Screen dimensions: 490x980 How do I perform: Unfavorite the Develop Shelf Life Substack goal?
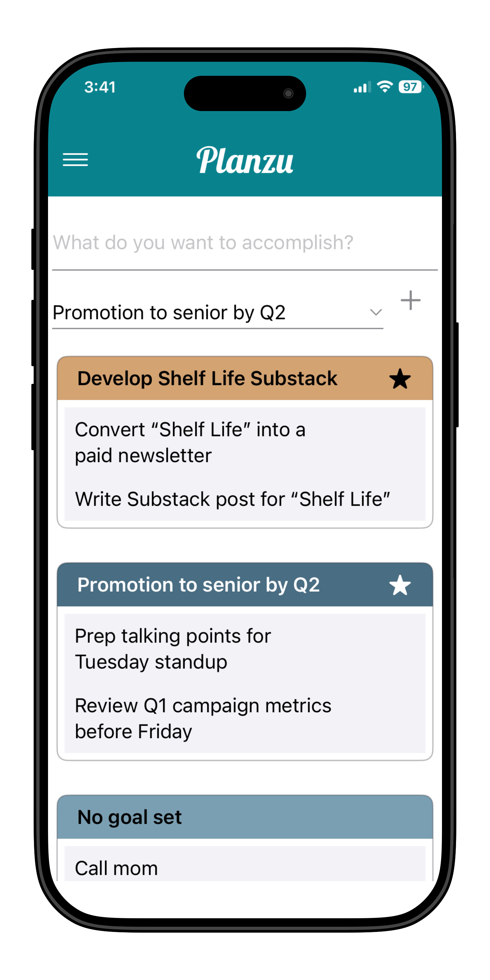point(400,379)
